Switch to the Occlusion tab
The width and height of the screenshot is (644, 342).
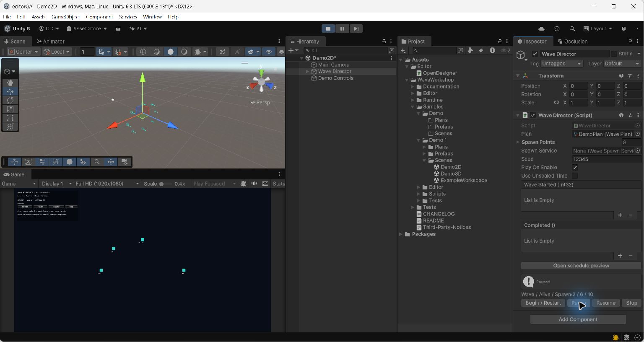coord(573,41)
